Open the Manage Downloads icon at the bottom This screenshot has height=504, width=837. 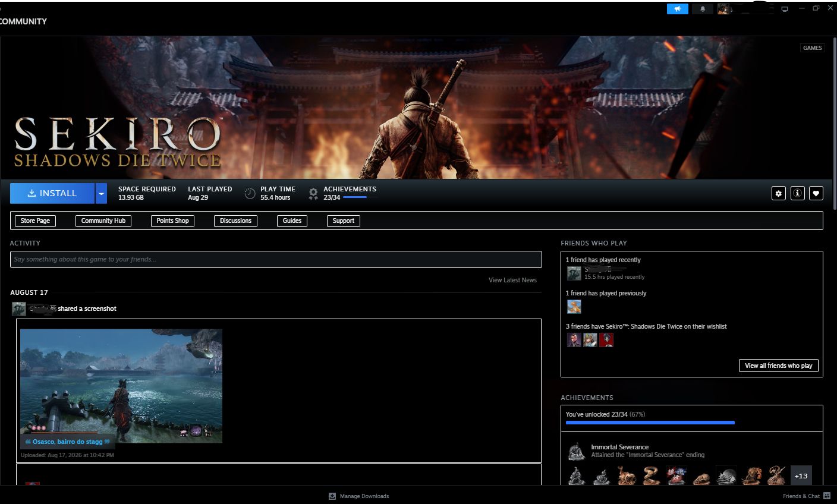tap(332, 496)
